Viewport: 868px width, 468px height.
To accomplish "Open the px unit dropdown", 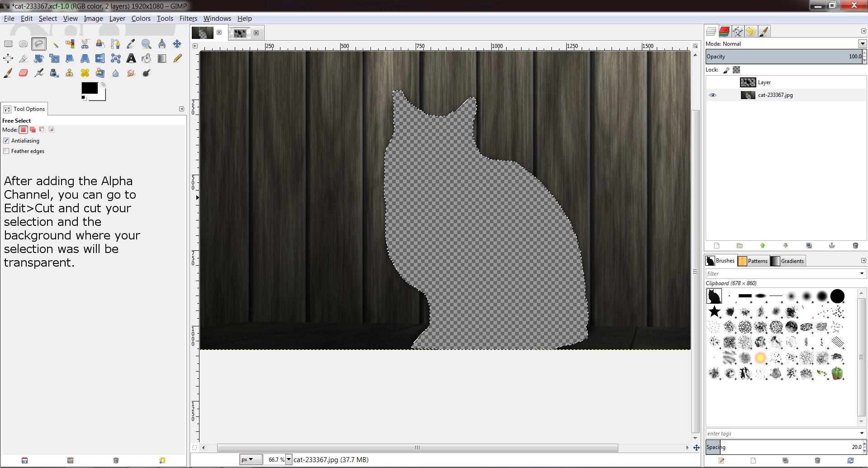I will (x=251, y=459).
